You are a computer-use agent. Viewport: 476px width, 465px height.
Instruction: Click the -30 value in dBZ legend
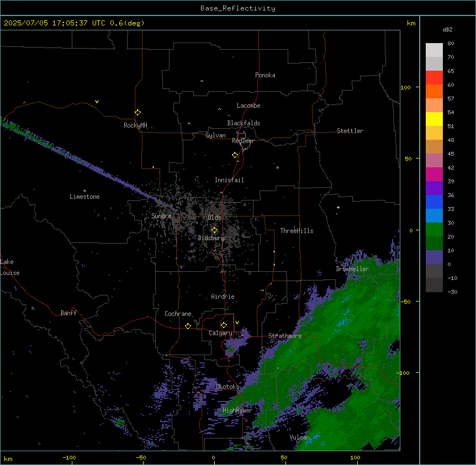452,292
